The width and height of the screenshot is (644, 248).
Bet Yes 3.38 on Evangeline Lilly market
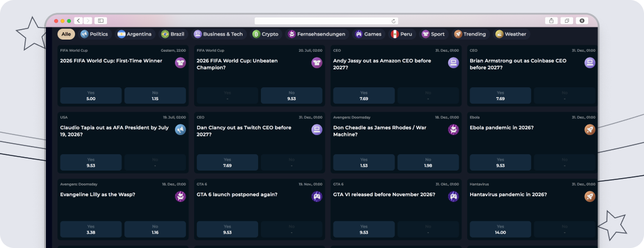point(91,229)
